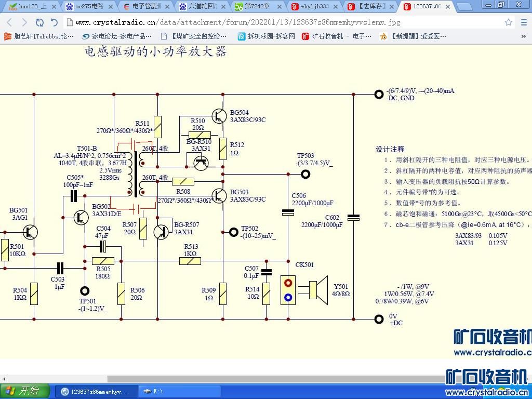Reload the page with the refresh icon

39,22
